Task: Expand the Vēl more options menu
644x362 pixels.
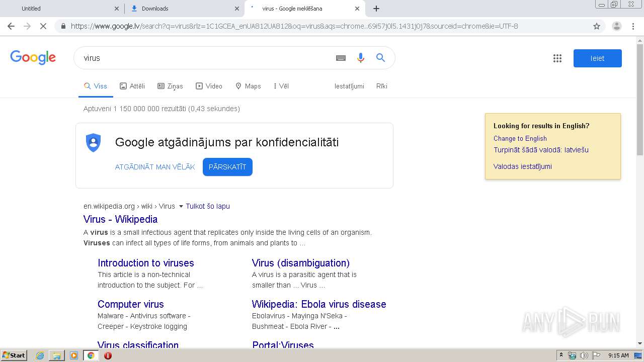Action: click(x=281, y=86)
